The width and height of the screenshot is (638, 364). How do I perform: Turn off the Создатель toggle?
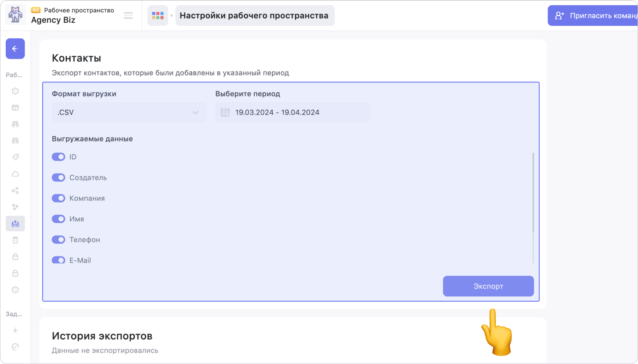[x=58, y=177]
